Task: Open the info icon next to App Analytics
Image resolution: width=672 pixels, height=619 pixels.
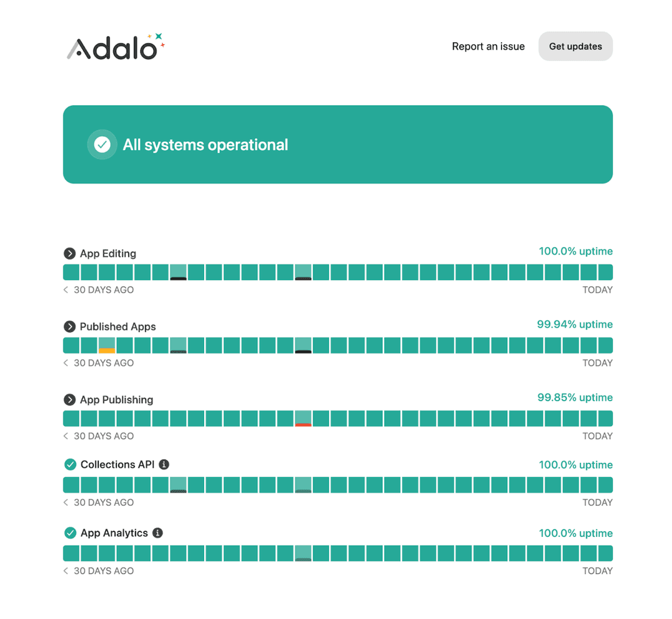Action: click(x=157, y=533)
